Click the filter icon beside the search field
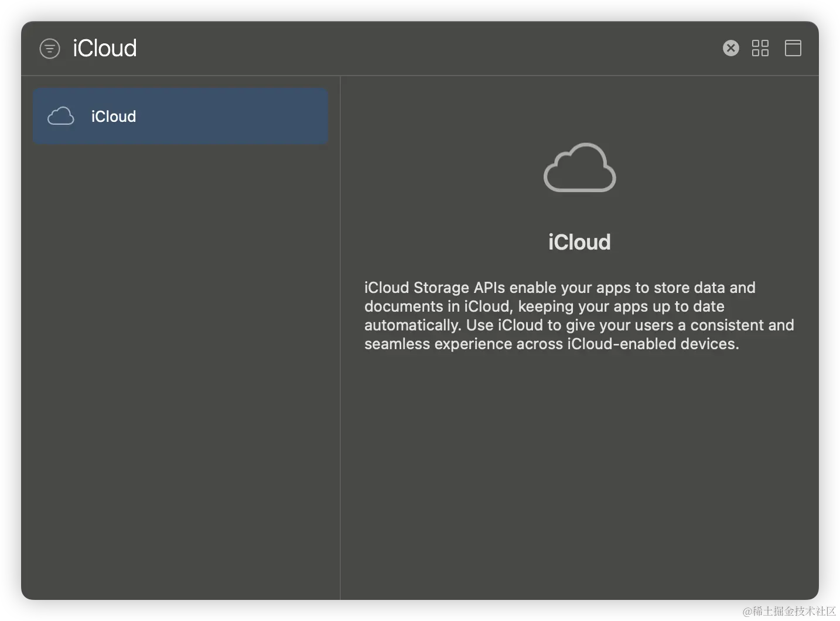The width and height of the screenshot is (840, 621). (x=50, y=48)
